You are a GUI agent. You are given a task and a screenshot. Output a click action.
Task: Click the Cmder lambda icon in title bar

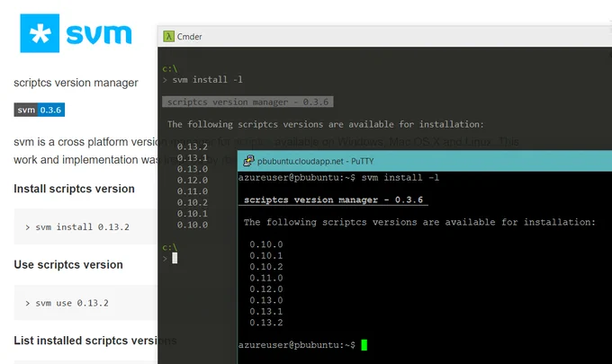(168, 37)
